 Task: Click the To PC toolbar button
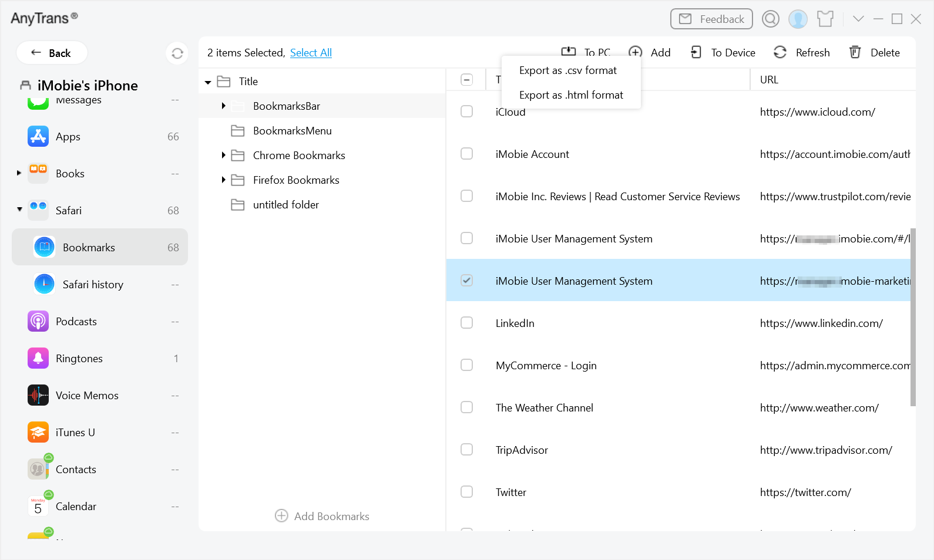[586, 53]
